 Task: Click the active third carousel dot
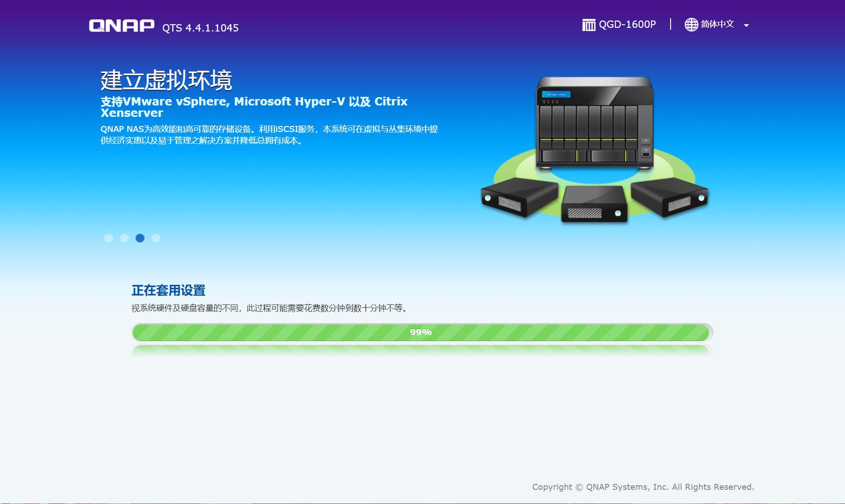pos(140,238)
